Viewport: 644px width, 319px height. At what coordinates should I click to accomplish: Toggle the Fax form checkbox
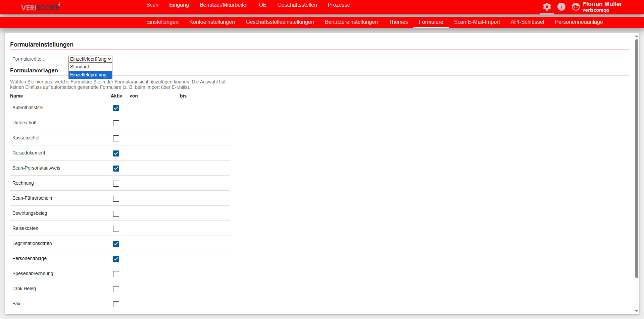point(116,304)
